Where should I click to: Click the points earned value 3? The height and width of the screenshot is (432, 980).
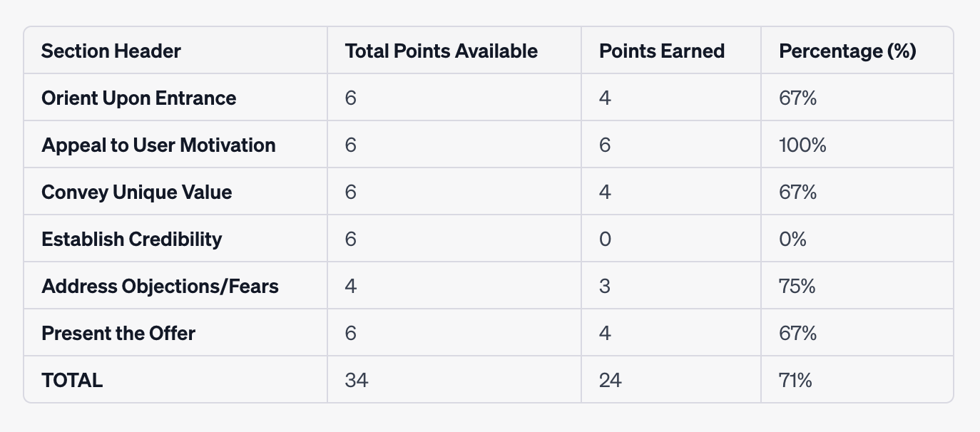(x=605, y=286)
